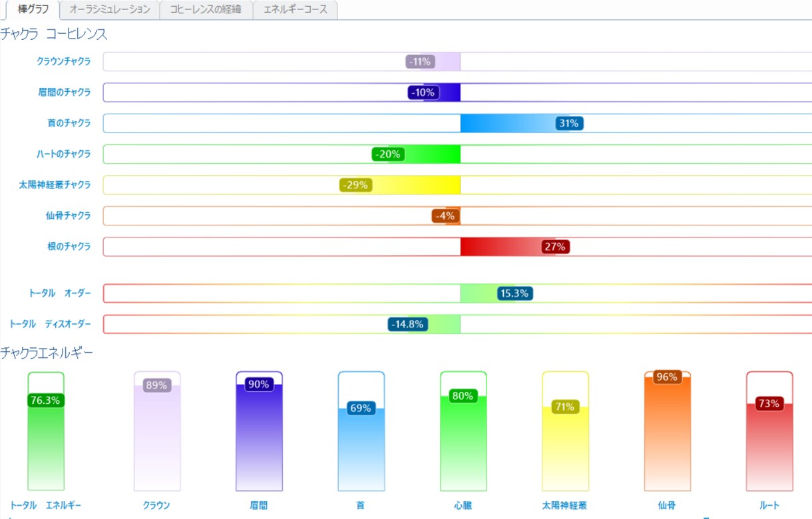Image resolution: width=812 pixels, height=519 pixels.
Task: Click the ハートのチャクラ label
Action: point(63,154)
